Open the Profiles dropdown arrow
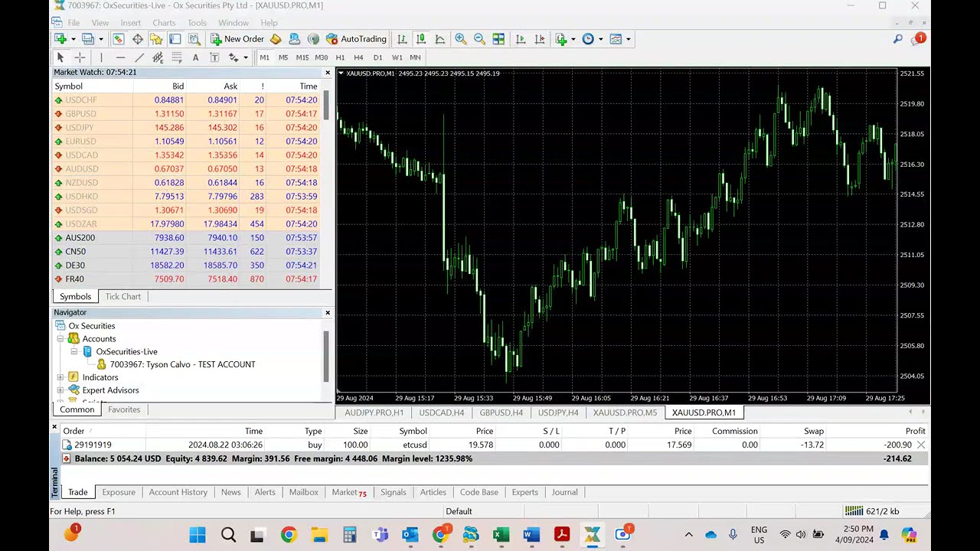Image resolution: width=980 pixels, height=551 pixels. 100,39
